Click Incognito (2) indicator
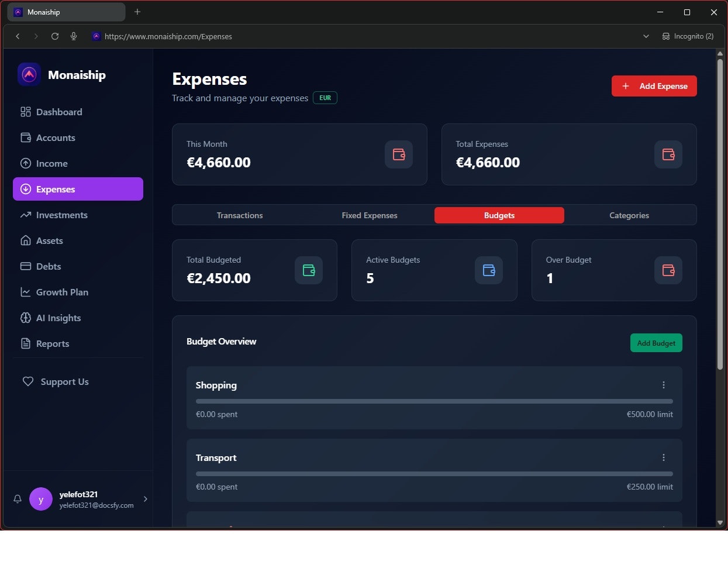The image size is (728, 568). (x=688, y=36)
